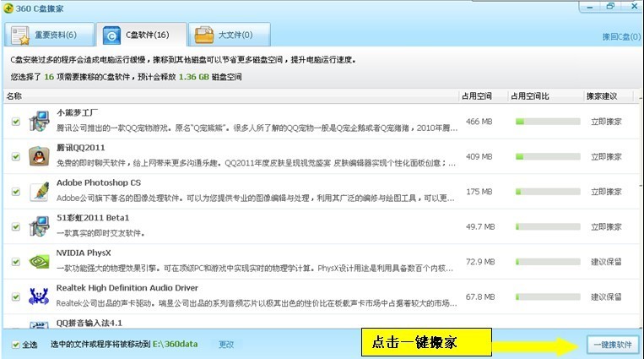The height and width of the screenshot is (359, 644).
Task: Click the 360 C盘搬家 title bar logo
Action: [8, 8]
